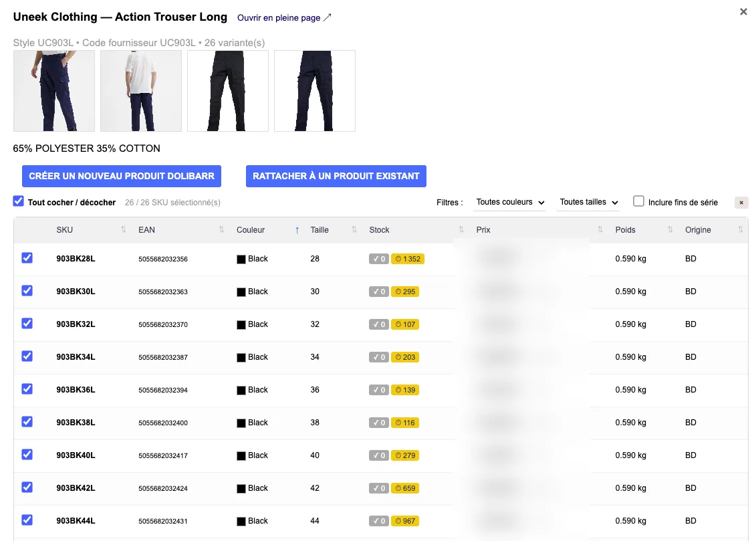Image resolution: width=756 pixels, height=541 pixels.
Task: Click the black swatch on the 903BK28L row
Action: pos(241,259)
